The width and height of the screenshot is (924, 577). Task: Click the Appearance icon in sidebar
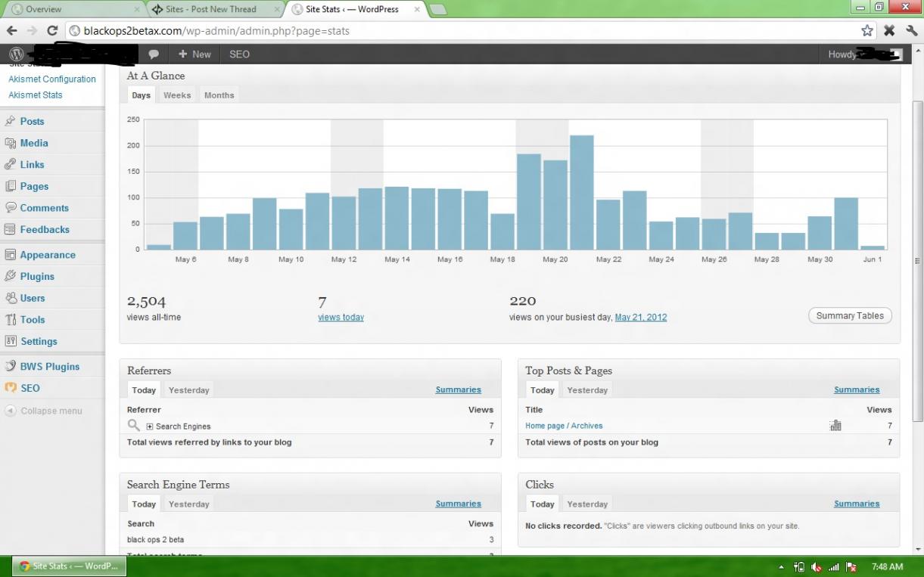[10, 255]
